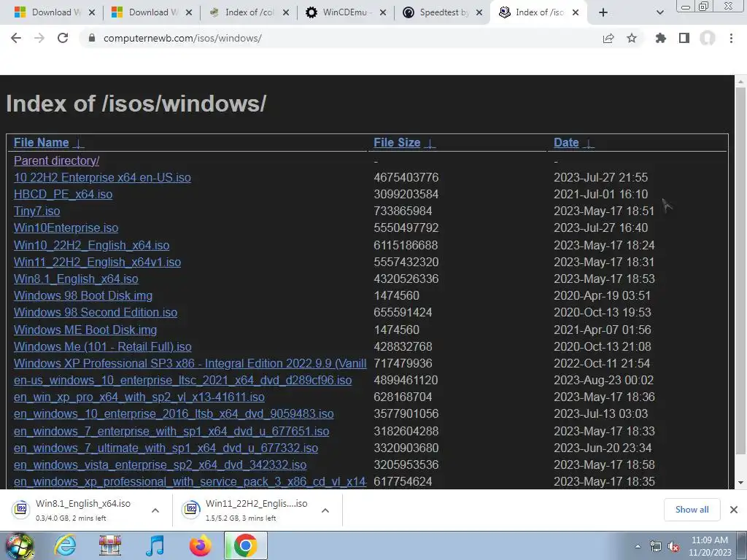This screenshot has width=747, height=560.
Task: Switch to the WinCDEmu tab
Action: pyautogui.click(x=344, y=12)
